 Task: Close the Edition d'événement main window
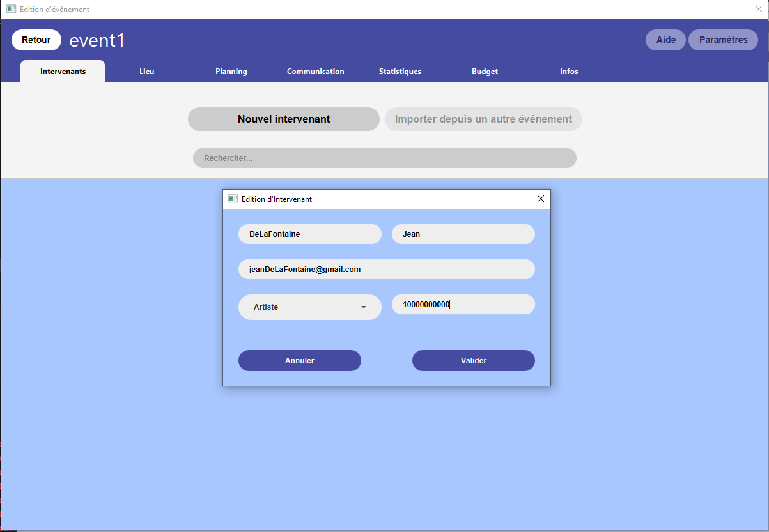pyautogui.click(x=759, y=10)
